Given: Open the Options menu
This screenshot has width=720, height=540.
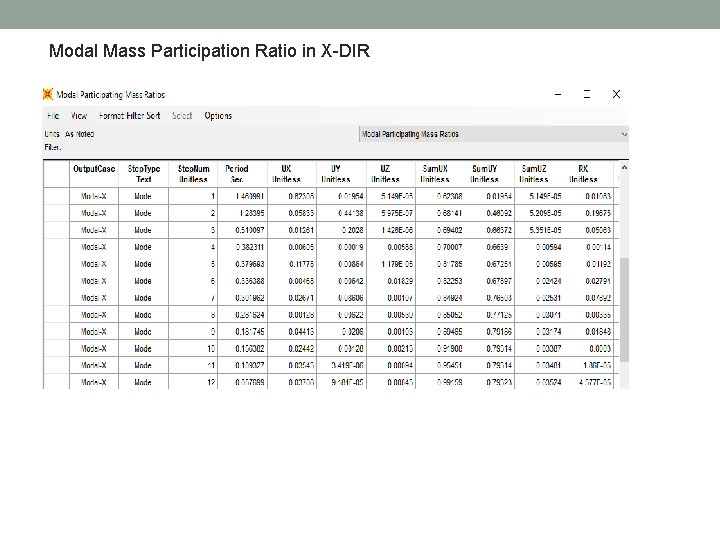Looking at the screenshot, I should (218, 116).
